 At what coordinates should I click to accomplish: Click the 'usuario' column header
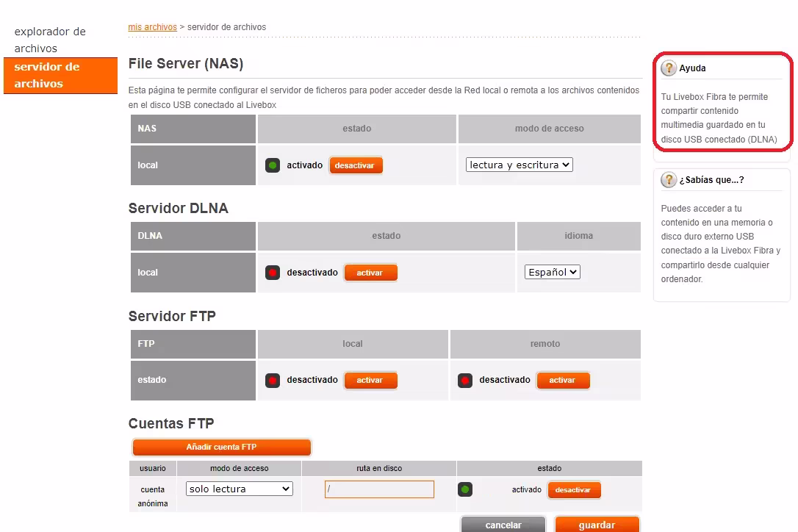coord(153,468)
